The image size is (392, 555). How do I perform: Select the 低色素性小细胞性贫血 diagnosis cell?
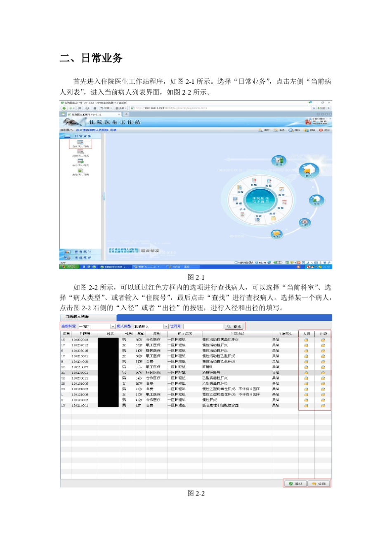click(237, 406)
